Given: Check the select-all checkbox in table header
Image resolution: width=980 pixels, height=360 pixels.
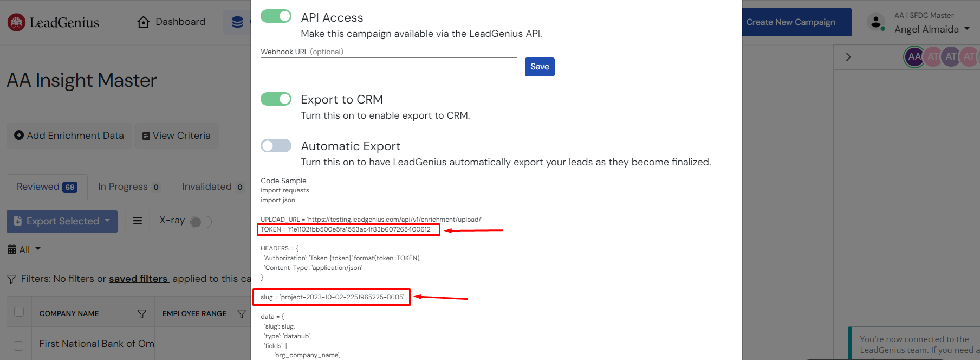Looking at the screenshot, I should [x=19, y=312].
